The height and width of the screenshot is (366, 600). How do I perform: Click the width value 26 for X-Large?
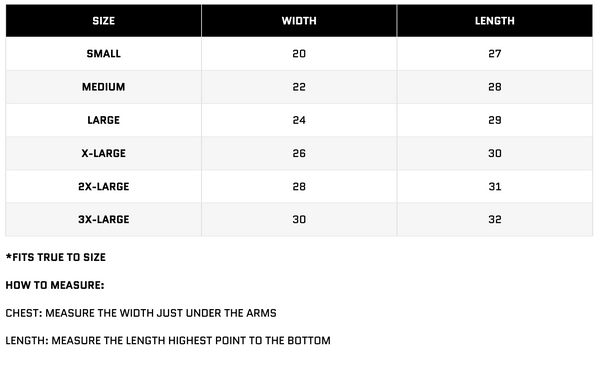pos(299,154)
